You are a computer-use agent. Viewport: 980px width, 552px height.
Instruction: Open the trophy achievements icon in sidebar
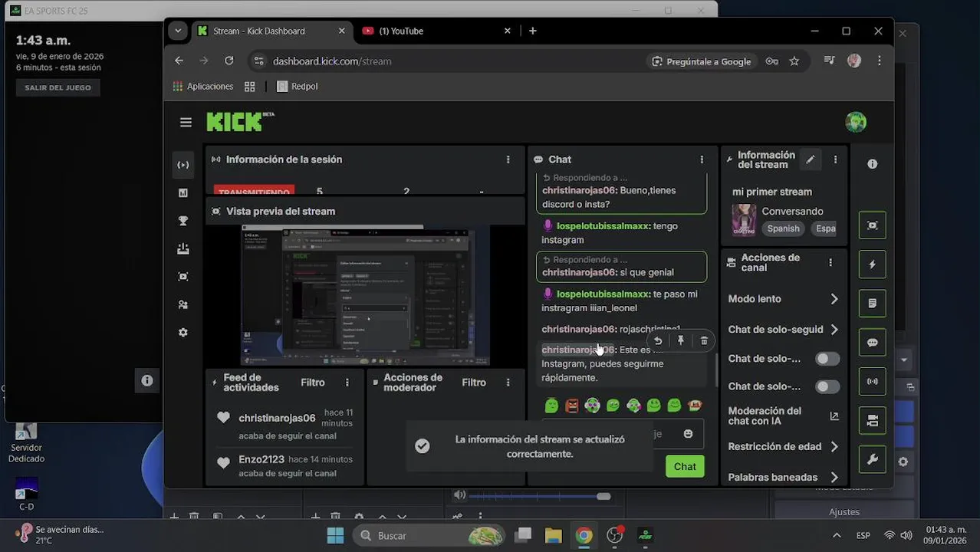click(x=183, y=221)
